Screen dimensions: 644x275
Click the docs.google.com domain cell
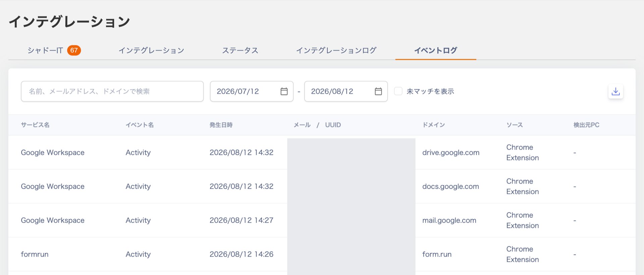click(450, 186)
